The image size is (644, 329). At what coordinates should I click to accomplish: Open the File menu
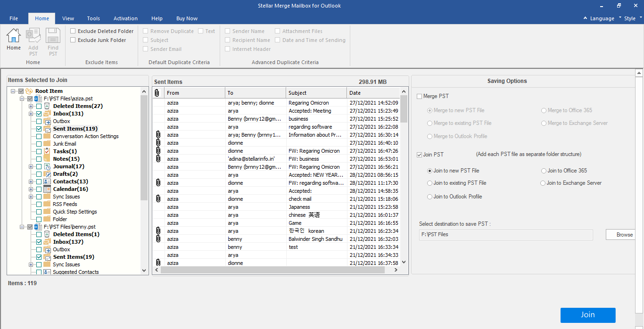coord(14,18)
